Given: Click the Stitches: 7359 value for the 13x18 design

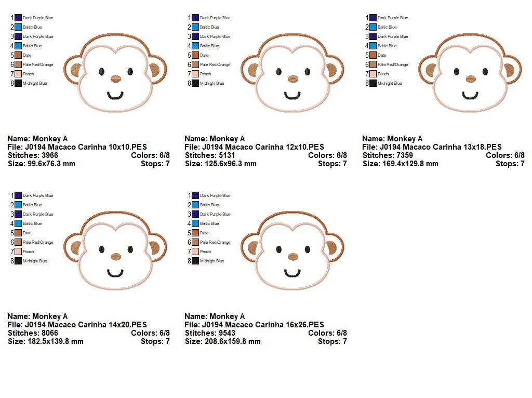Looking at the screenshot, I should [x=387, y=155].
